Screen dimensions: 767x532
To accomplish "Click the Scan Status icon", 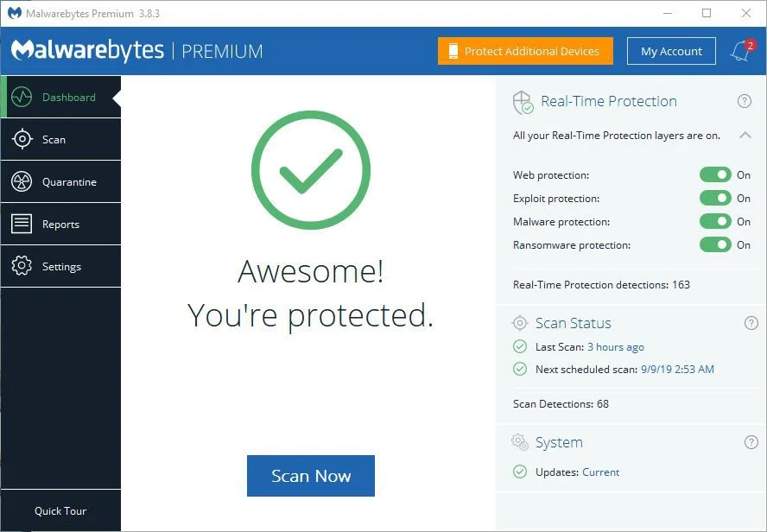I will tap(520, 322).
